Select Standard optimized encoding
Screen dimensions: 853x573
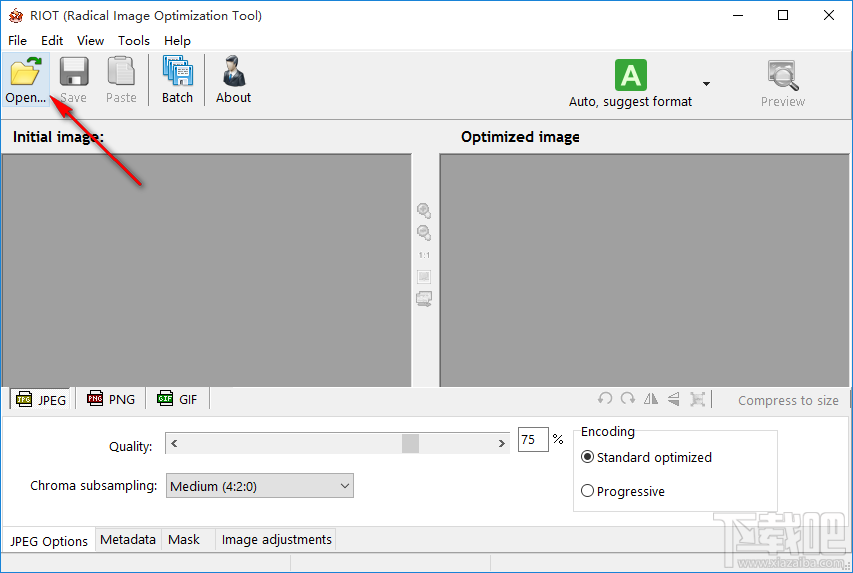(646, 457)
